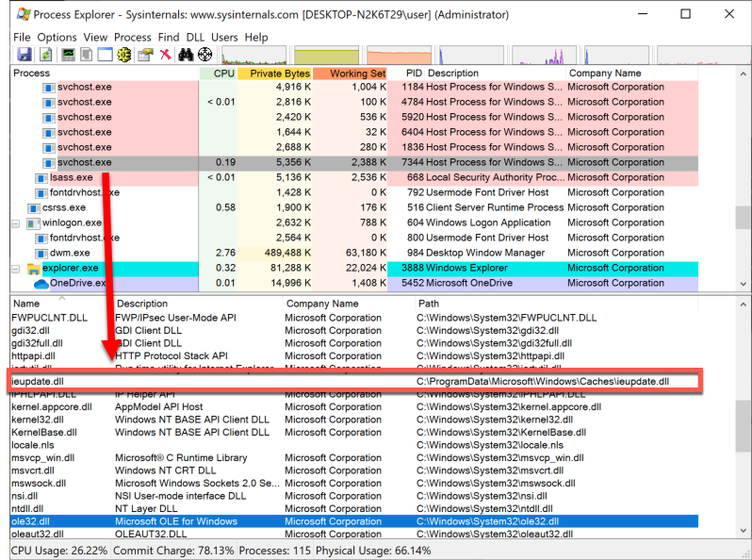Toggle the lower pane toolbar icon
Image resolution: width=752 pixels, height=560 pixels.
pos(105,55)
